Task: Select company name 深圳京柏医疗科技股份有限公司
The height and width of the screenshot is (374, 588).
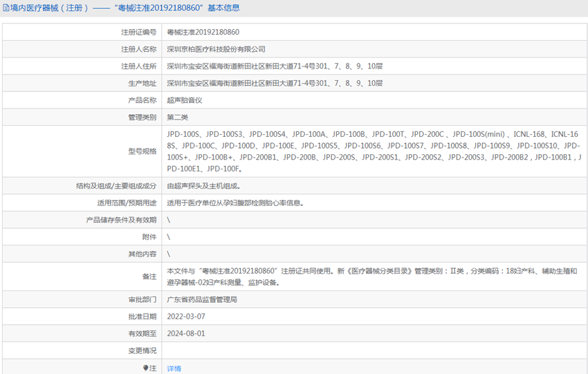Action: pos(216,49)
